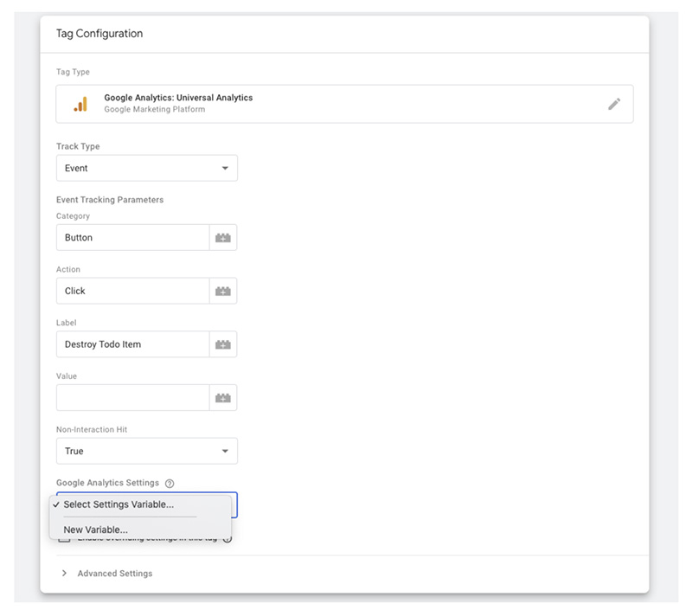This screenshot has height=616, width=692.
Task: Choose 'New Variable...' from the dropdown list
Action: point(140,530)
